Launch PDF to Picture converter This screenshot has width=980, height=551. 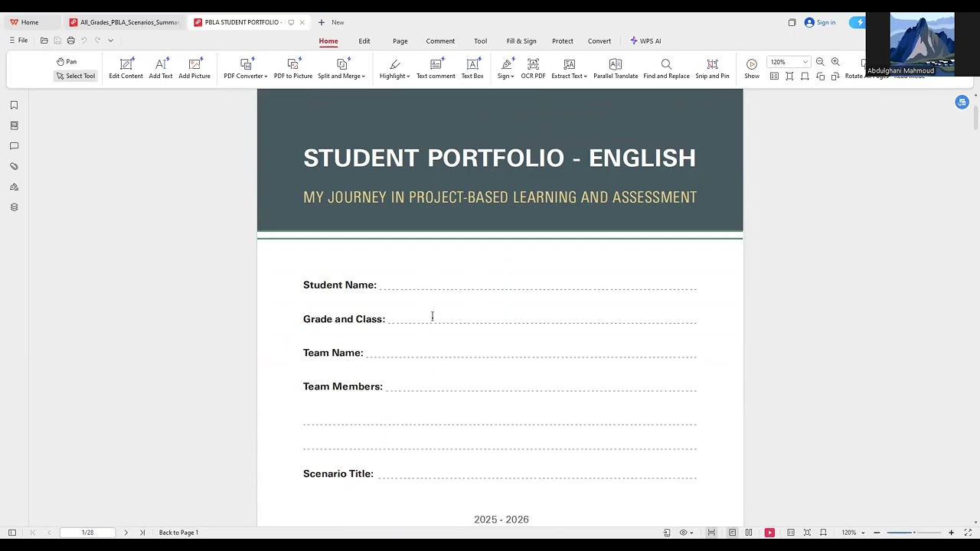click(x=293, y=69)
